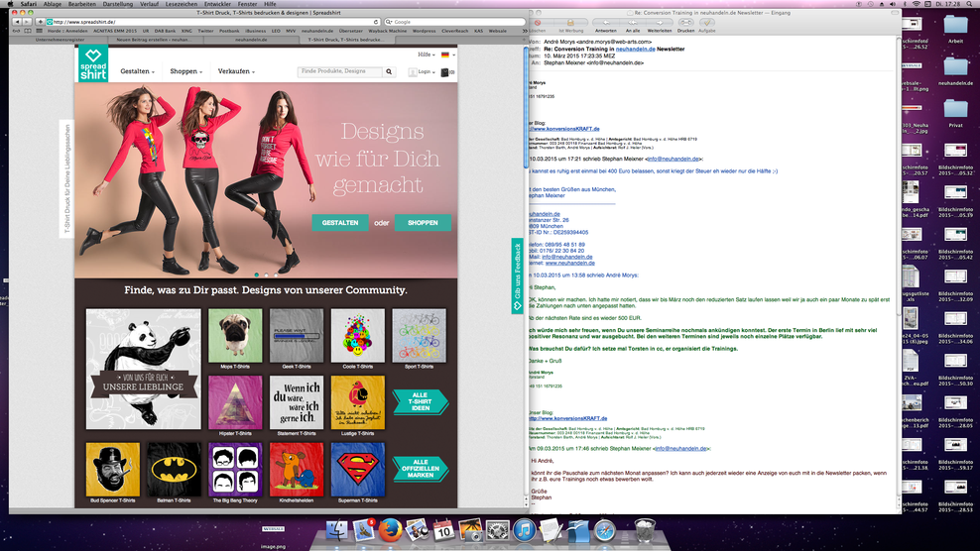Open the German flag language dropdown
Viewport: 980px width, 551px height.
[x=448, y=55]
